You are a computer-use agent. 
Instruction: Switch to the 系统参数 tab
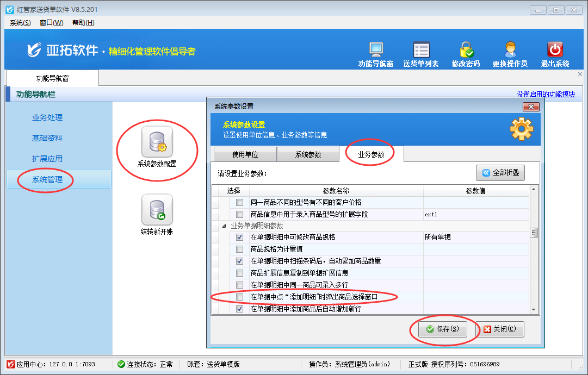coord(308,154)
